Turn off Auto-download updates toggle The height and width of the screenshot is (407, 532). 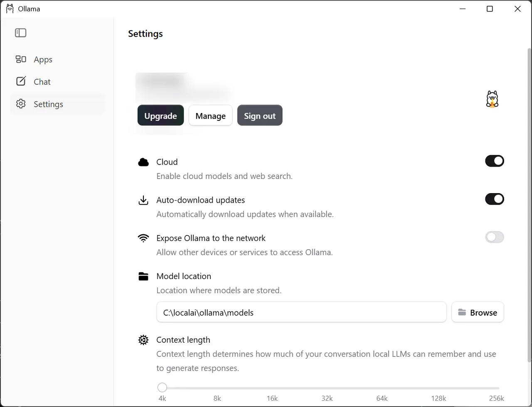tap(494, 199)
